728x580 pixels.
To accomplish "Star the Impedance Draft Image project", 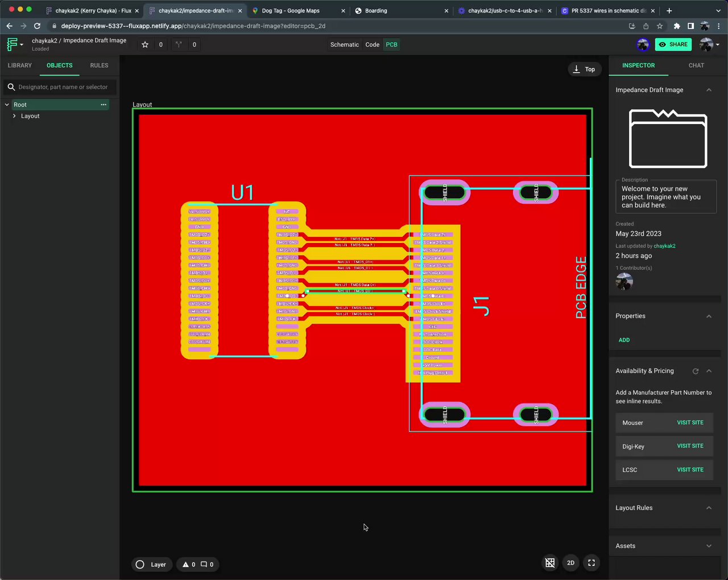I will click(145, 44).
